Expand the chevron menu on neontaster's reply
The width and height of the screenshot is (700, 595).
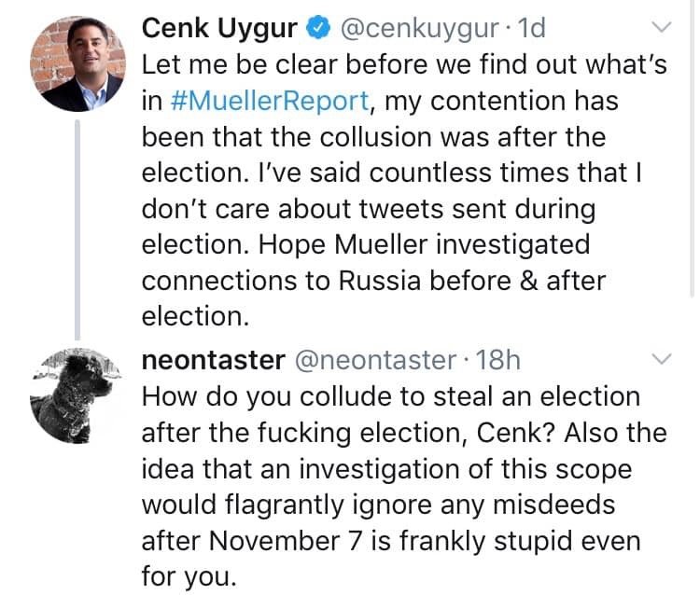tap(660, 359)
